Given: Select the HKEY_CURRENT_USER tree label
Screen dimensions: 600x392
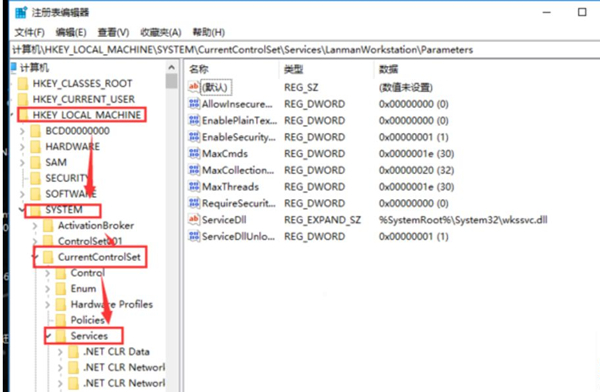Looking at the screenshot, I should click(83, 99).
